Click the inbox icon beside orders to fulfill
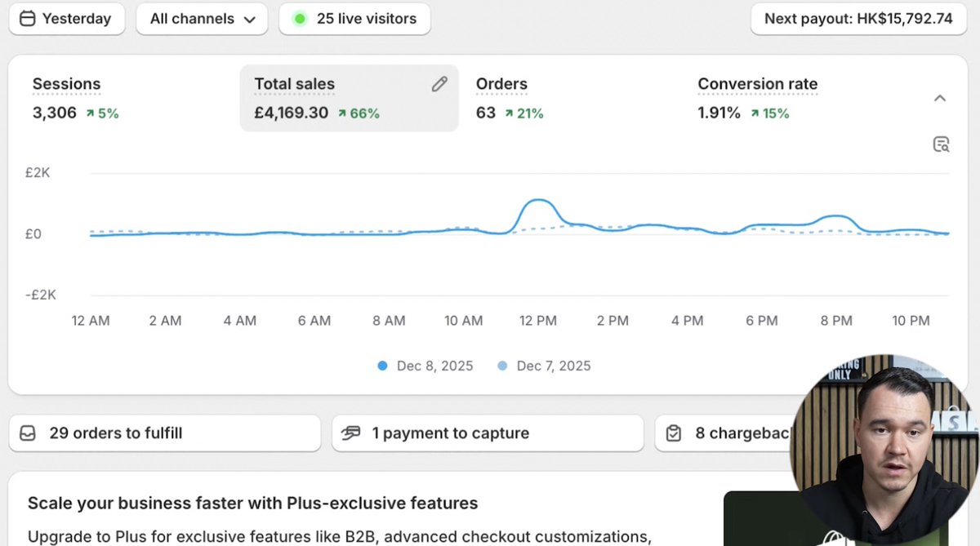The image size is (980, 546). 28,433
